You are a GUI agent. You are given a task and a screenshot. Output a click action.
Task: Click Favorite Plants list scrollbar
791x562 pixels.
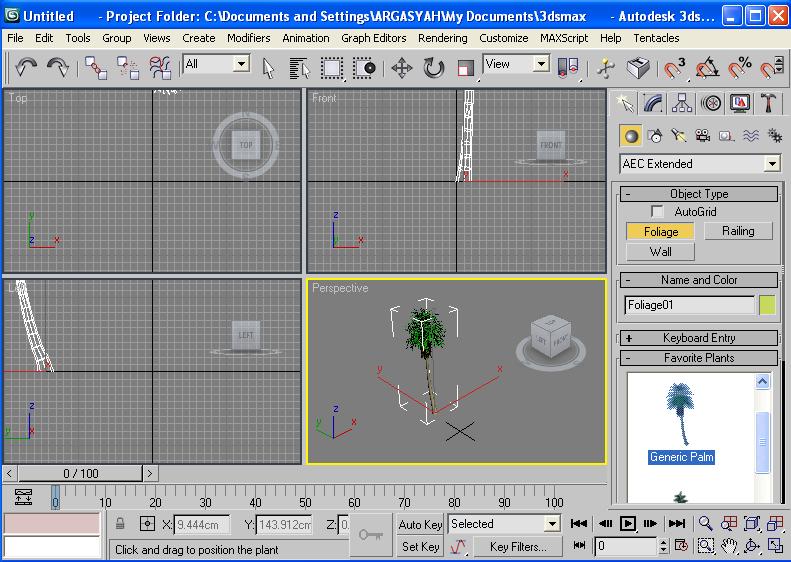click(762, 442)
